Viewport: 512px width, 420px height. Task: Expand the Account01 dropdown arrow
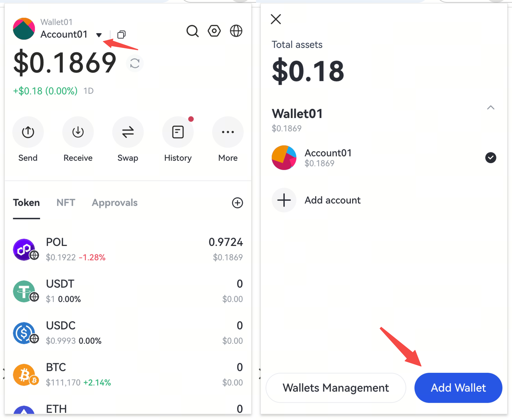click(99, 35)
